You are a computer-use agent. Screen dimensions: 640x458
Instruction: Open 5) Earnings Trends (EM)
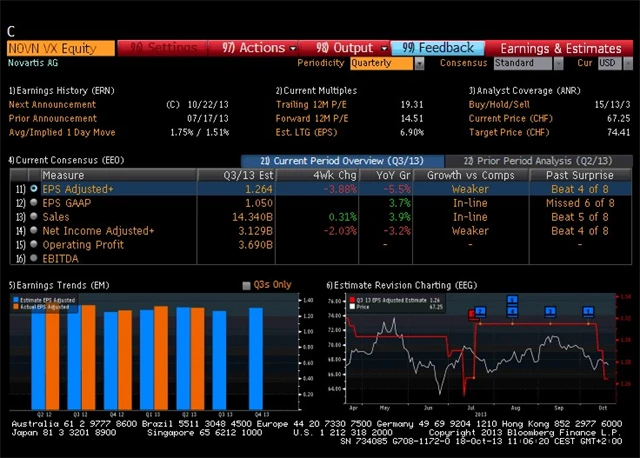click(59, 285)
